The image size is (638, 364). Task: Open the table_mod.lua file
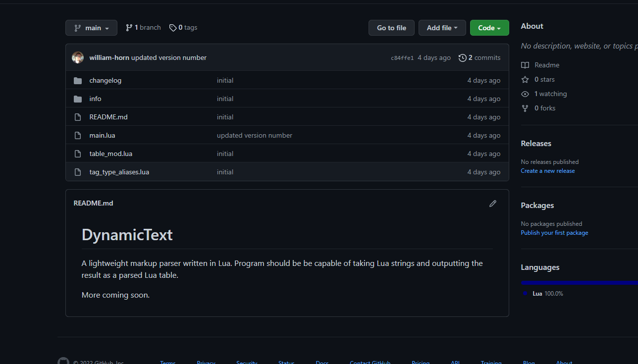(x=111, y=154)
